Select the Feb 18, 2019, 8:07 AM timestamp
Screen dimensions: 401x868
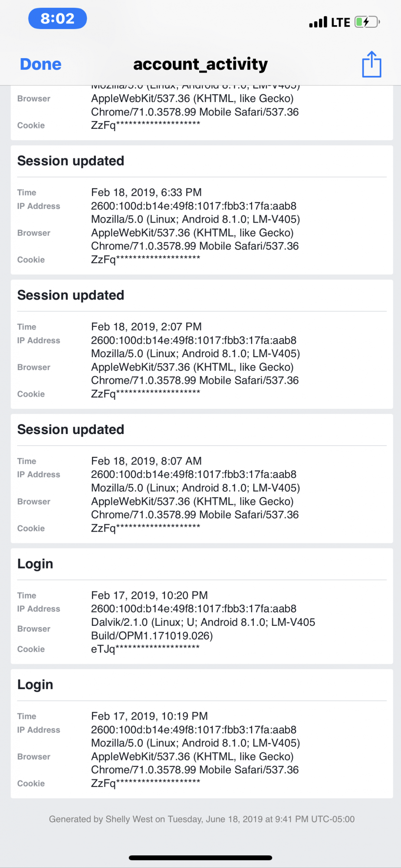click(x=146, y=461)
